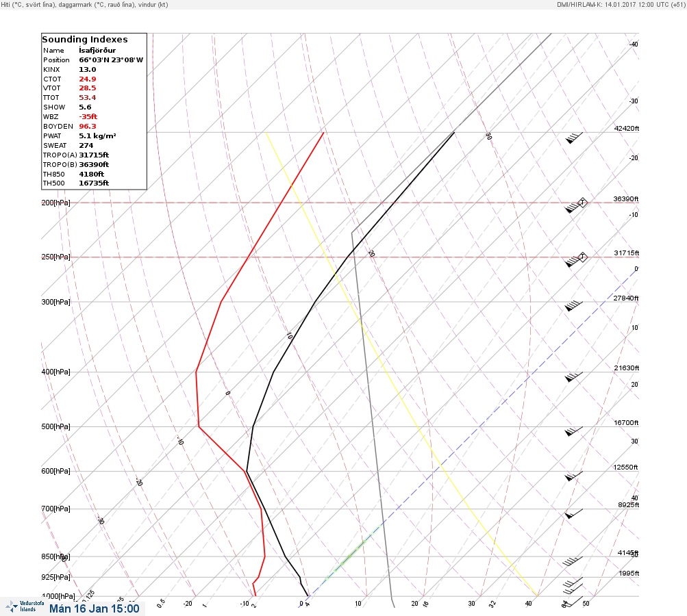
Task: Click the 200[hPa] pressure label
Action: (55, 203)
